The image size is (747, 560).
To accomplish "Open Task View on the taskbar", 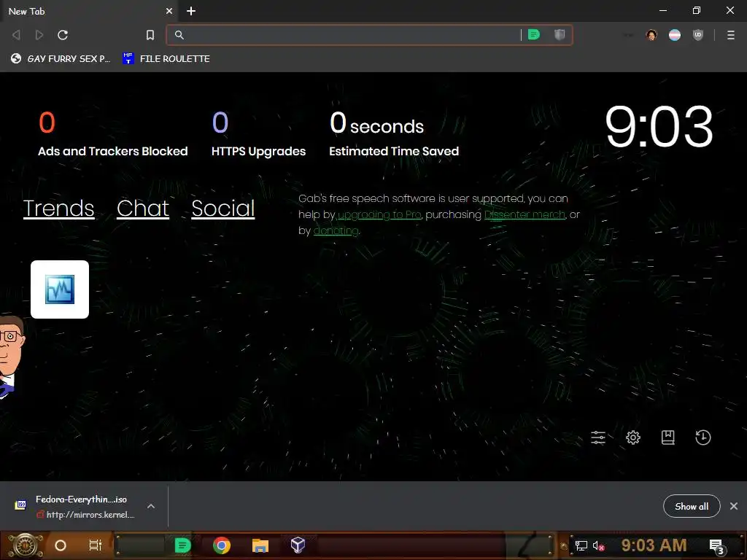I will [96, 545].
